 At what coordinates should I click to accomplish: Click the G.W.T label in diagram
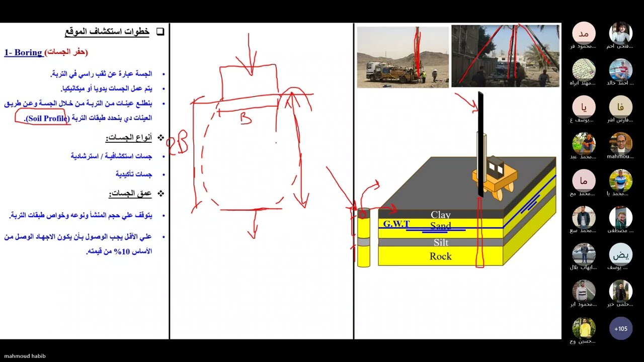pyautogui.click(x=396, y=224)
